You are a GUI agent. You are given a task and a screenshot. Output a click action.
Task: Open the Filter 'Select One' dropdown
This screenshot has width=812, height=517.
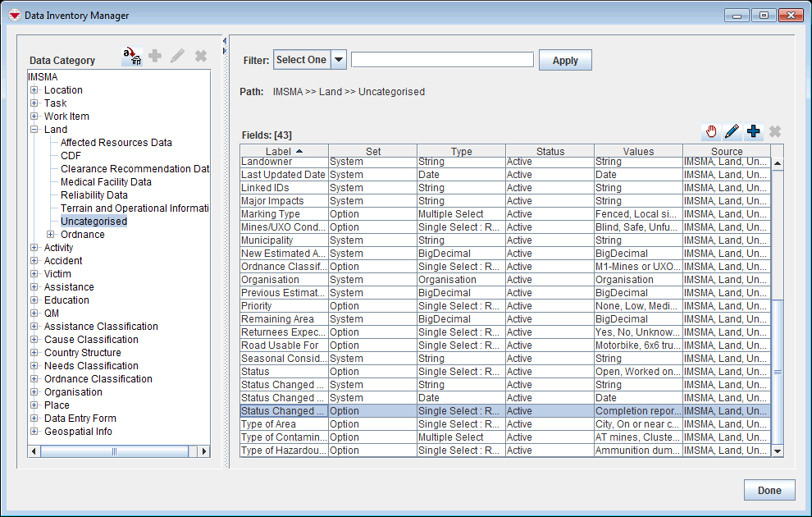[338, 60]
